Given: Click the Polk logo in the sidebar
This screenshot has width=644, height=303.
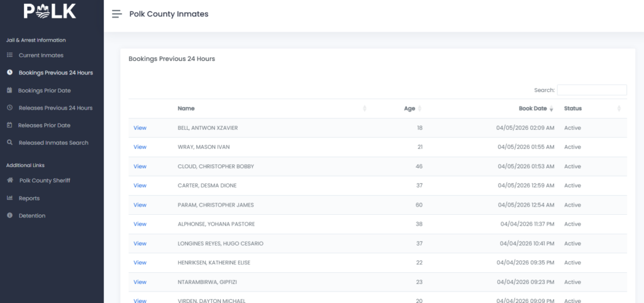Looking at the screenshot, I should pyautogui.click(x=50, y=11).
